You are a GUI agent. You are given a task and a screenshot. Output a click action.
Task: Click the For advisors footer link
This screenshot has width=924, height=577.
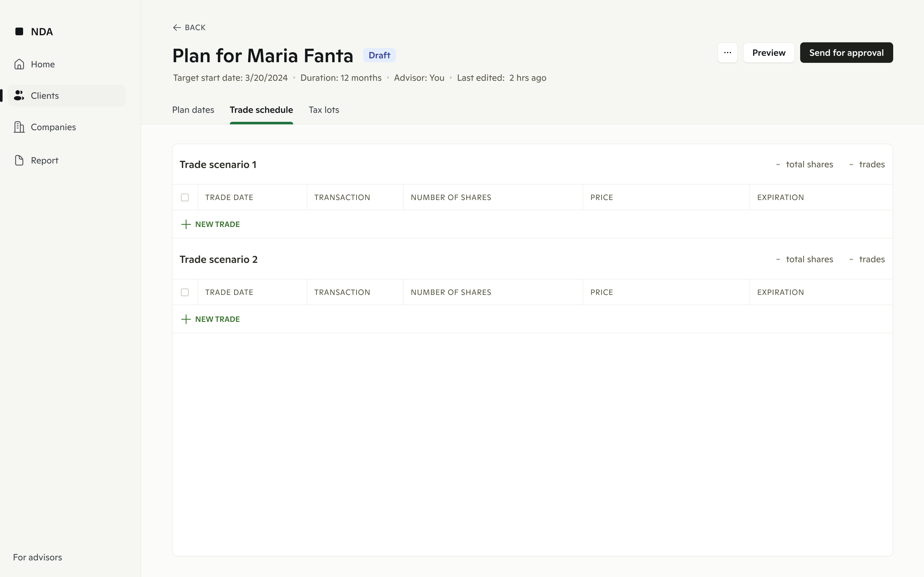tap(38, 557)
